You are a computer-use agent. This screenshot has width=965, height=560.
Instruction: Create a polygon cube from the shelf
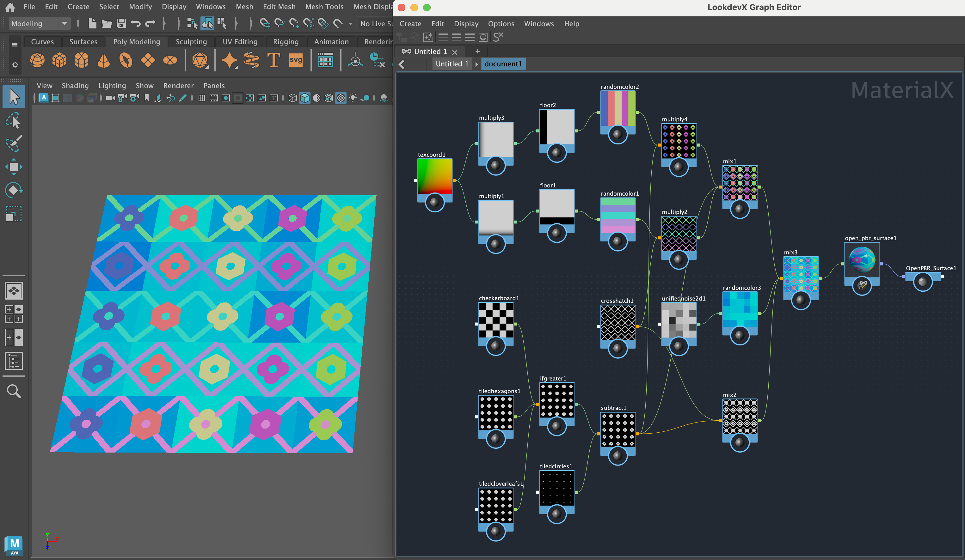(59, 60)
